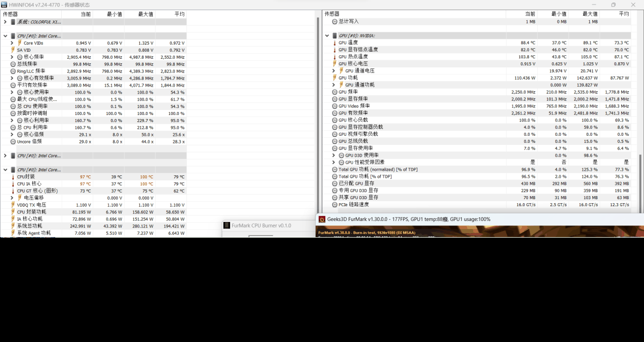This screenshot has height=342, width=644.
Task: Click the thermometer icon beside GPU 热点温度
Action: (334, 57)
